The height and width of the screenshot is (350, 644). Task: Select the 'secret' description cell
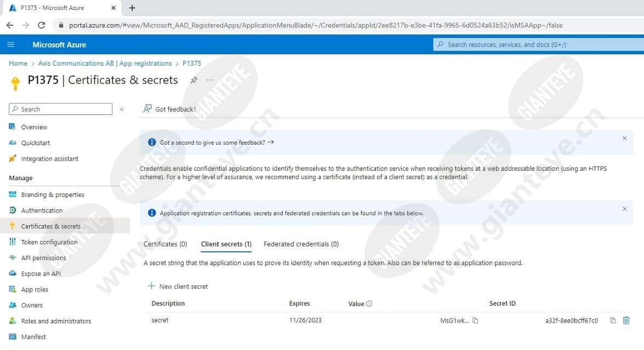point(160,320)
